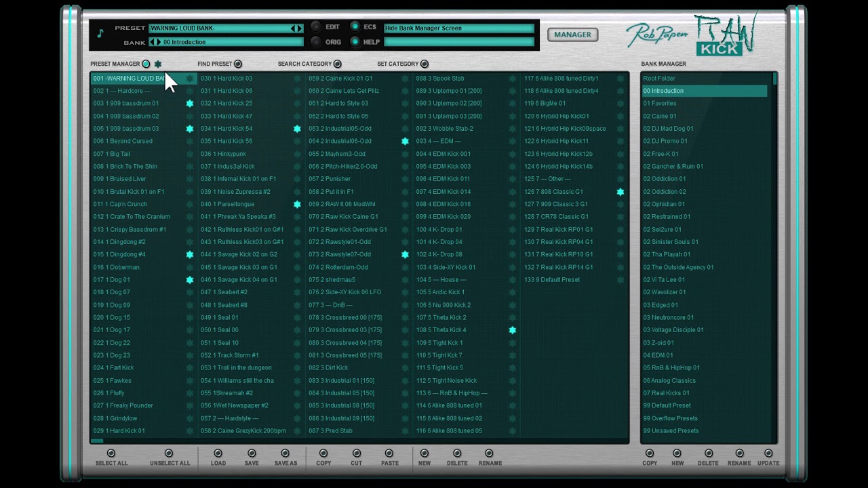
Task: Toggle the EDIT button
Action: [x=316, y=26]
